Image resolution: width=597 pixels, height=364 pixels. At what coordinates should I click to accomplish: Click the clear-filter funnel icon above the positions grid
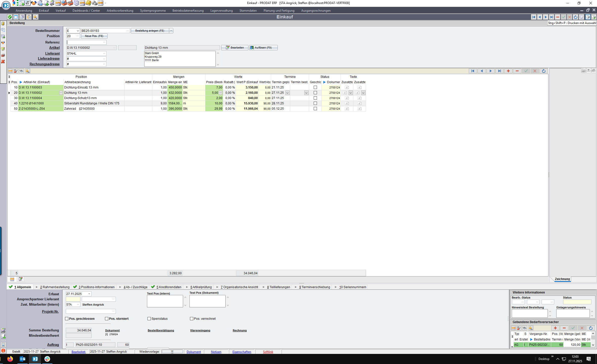point(16,71)
